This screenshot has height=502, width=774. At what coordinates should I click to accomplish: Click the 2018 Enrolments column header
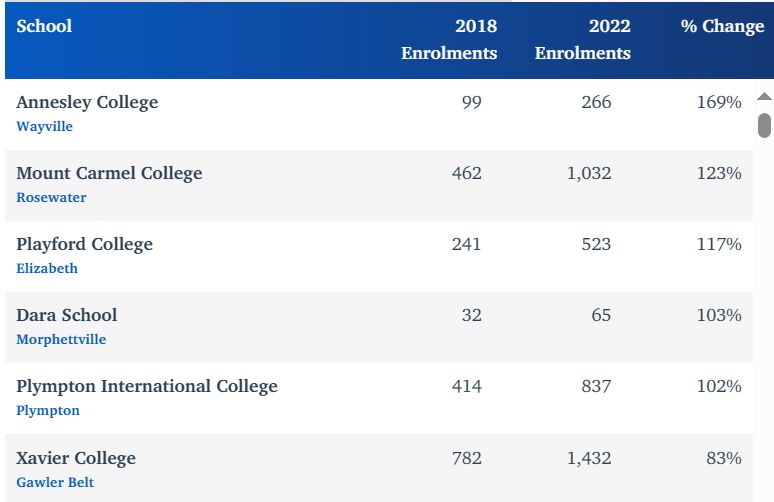(449, 40)
